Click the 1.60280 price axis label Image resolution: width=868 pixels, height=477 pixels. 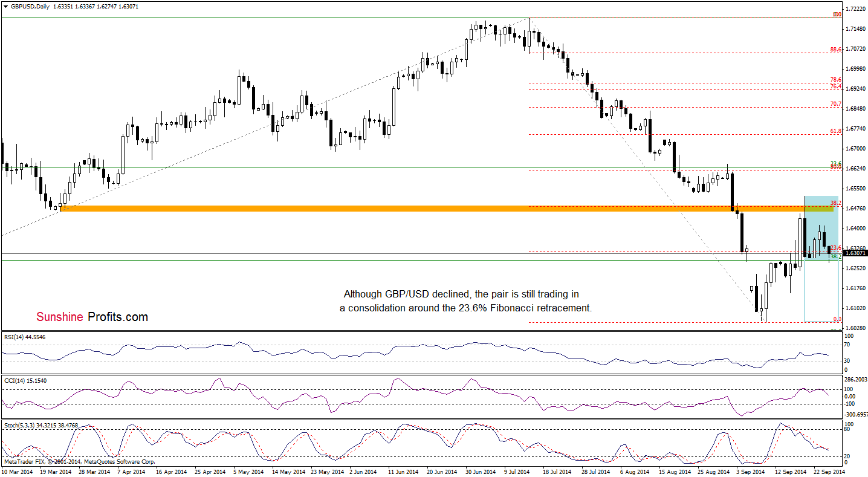856,328
